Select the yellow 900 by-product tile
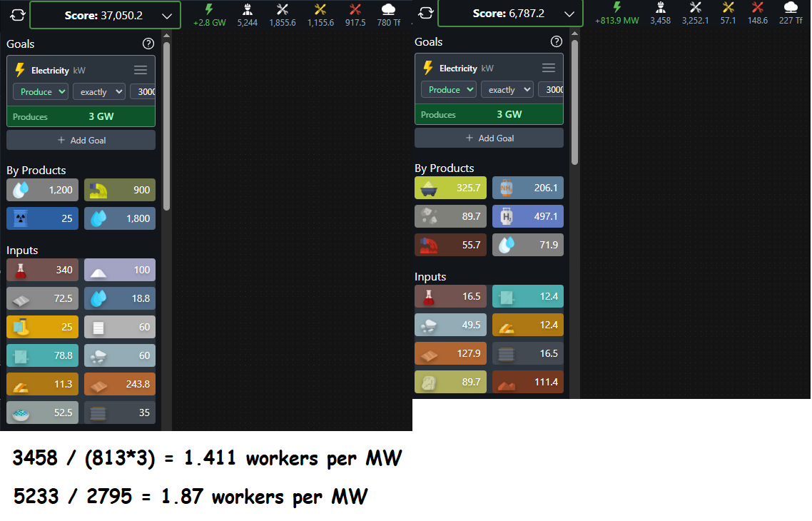The image size is (812, 521). point(120,190)
